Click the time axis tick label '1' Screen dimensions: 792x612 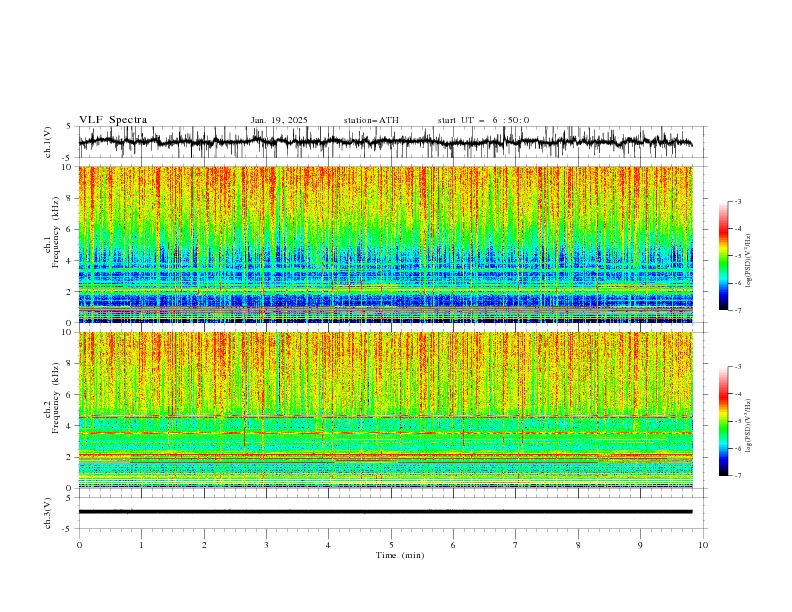pyautogui.click(x=141, y=545)
